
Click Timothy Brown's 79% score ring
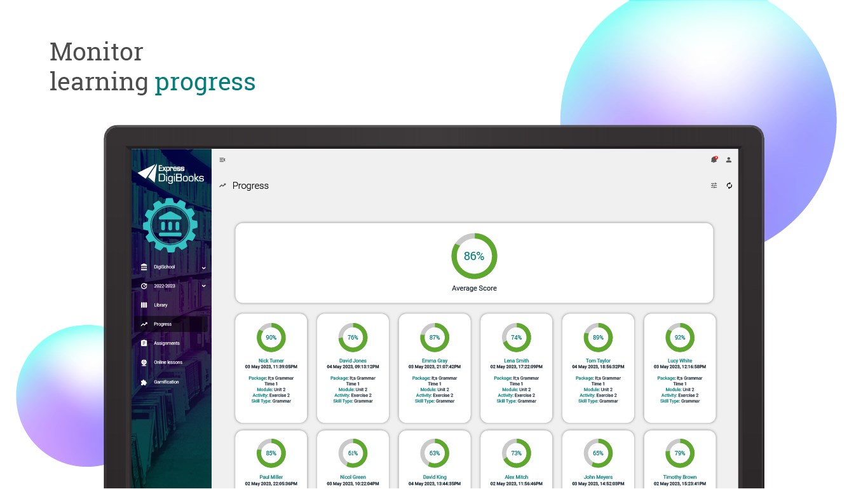[680, 454]
